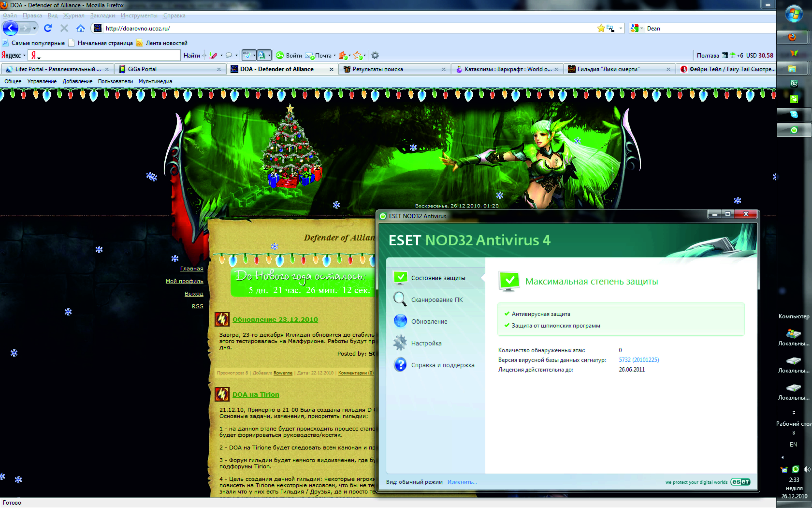
Task: Click the Главная site link
Action: coord(192,269)
